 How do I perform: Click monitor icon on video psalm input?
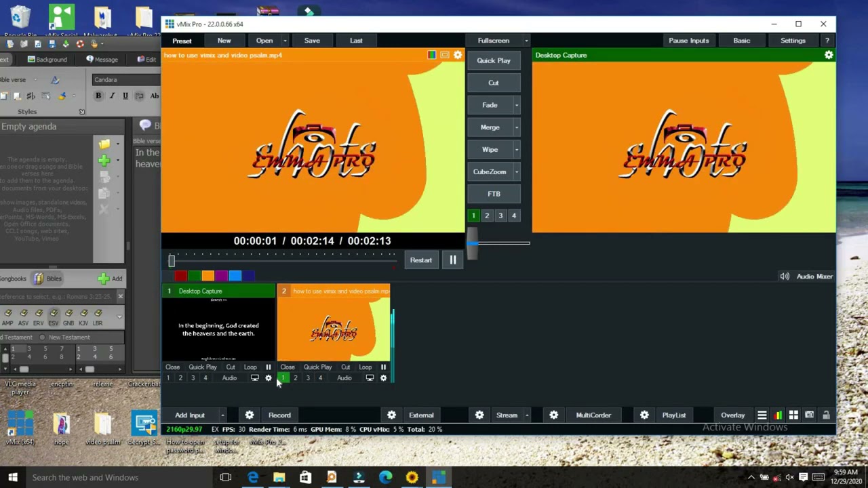(x=370, y=378)
